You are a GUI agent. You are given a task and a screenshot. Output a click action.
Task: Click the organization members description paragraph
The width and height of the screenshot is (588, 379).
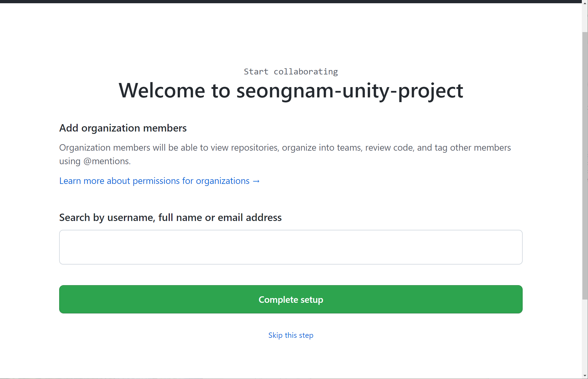(285, 147)
